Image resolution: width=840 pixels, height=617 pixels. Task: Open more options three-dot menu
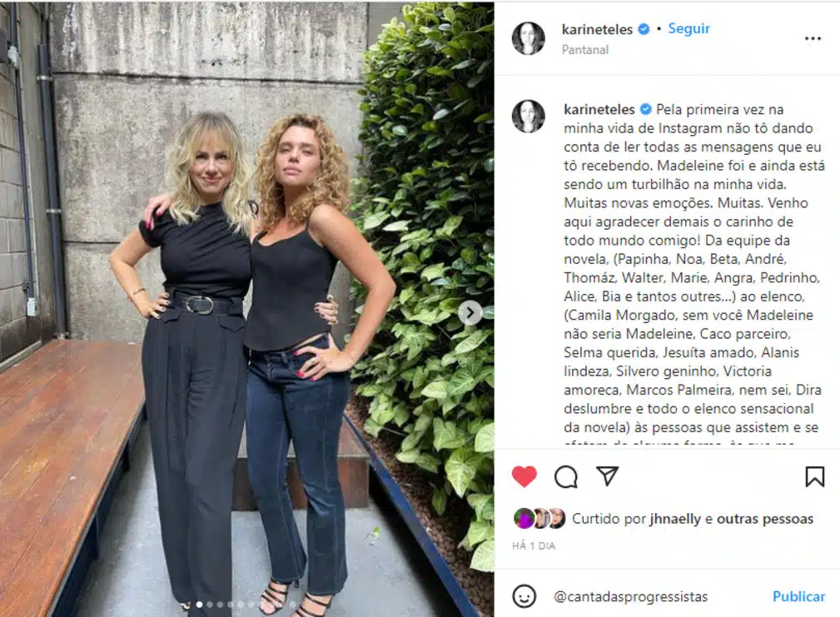pos(813,38)
